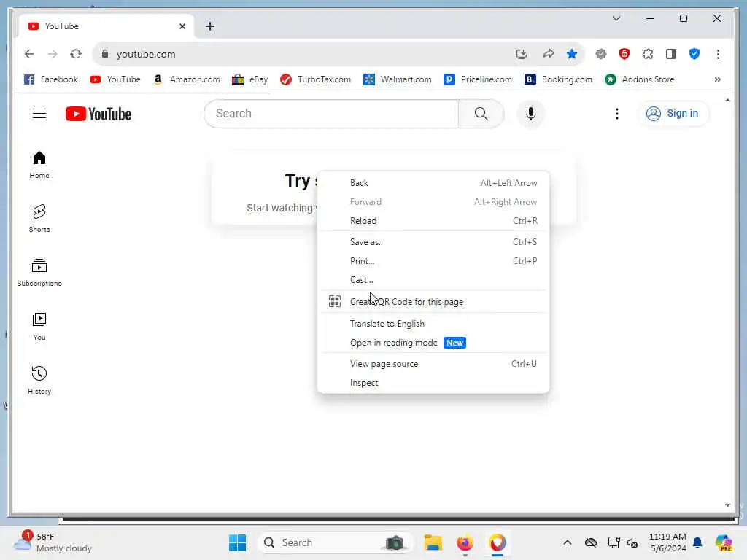The image size is (747, 560).
Task: Click the YouTube logo
Action: 98,114
